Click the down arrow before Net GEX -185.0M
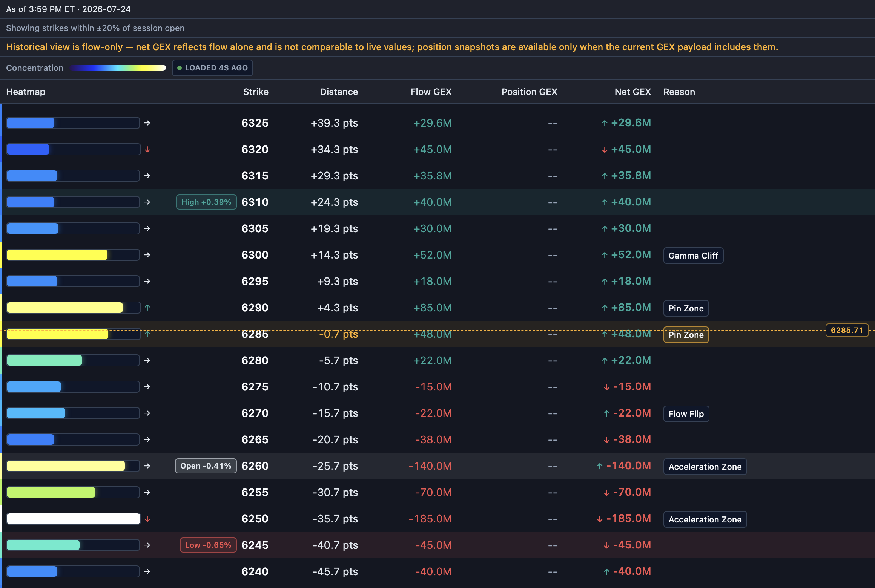Viewport: 875px width, 588px height. point(600,519)
